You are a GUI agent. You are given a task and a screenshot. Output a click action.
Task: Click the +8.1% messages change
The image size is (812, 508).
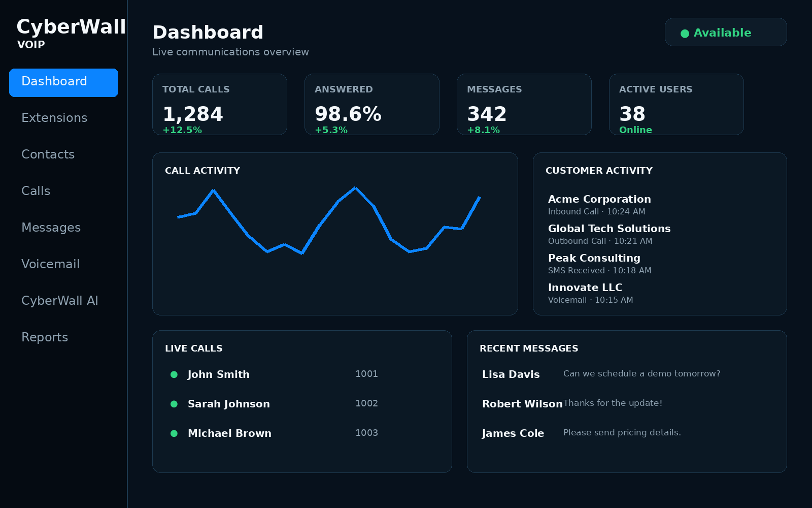click(483, 130)
